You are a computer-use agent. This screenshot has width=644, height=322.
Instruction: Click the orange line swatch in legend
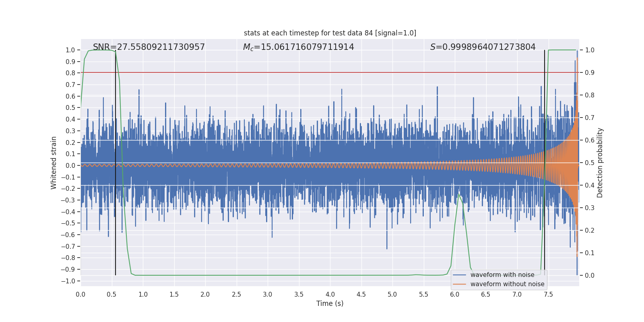[x=459, y=284]
